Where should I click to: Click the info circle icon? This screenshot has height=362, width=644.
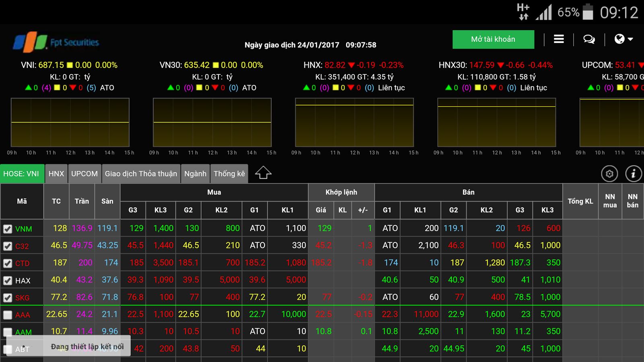coord(633,174)
